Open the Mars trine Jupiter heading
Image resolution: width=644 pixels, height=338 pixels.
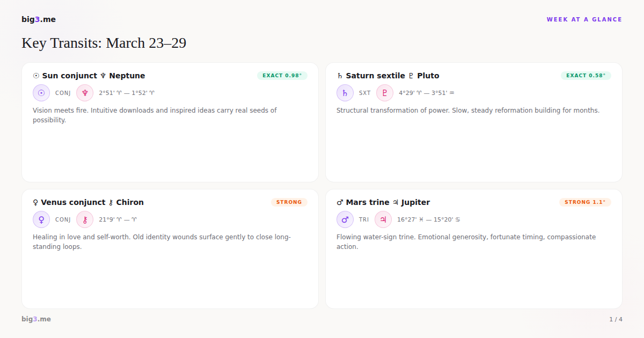383,202
